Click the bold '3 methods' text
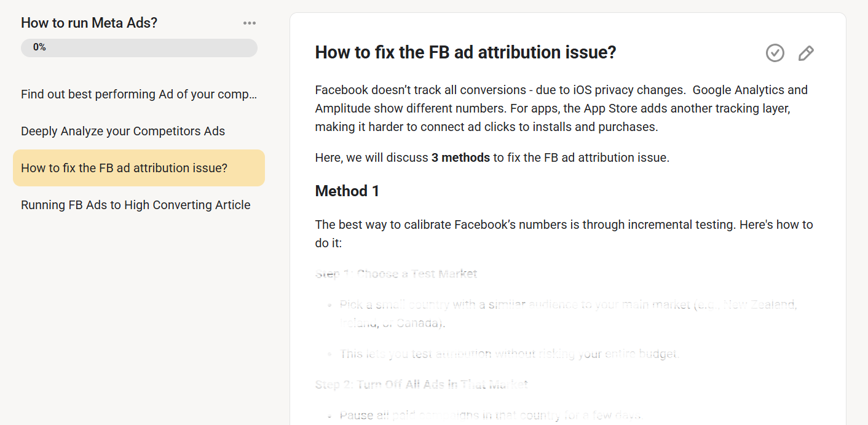This screenshot has width=868, height=425. click(x=460, y=157)
